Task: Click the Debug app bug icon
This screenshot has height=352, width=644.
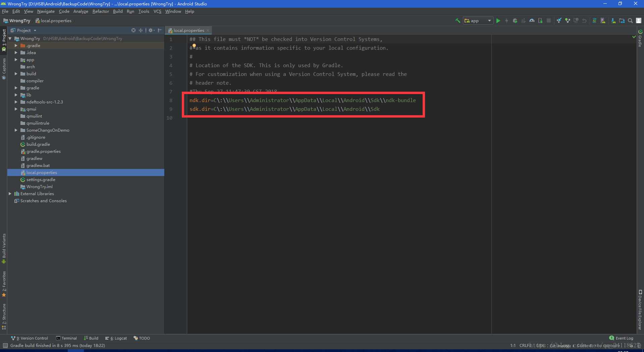Action: click(515, 21)
